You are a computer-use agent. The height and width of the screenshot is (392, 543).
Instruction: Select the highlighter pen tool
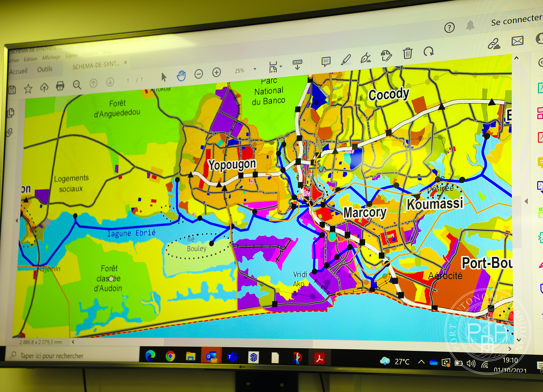[x=346, y=60]
